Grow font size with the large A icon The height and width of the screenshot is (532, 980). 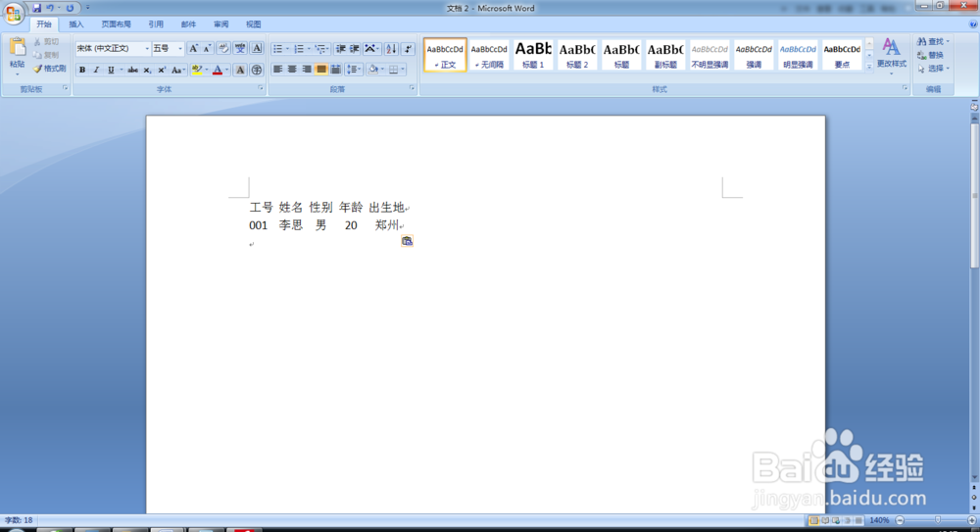point(193,49)
